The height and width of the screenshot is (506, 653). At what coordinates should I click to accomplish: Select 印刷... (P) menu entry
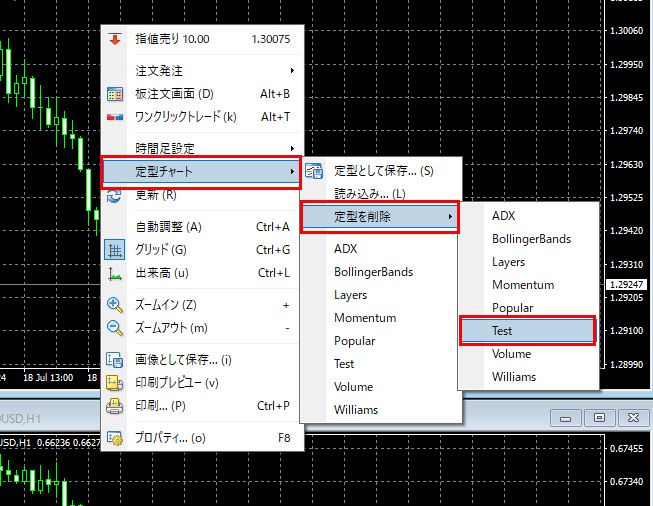point(202,406)
